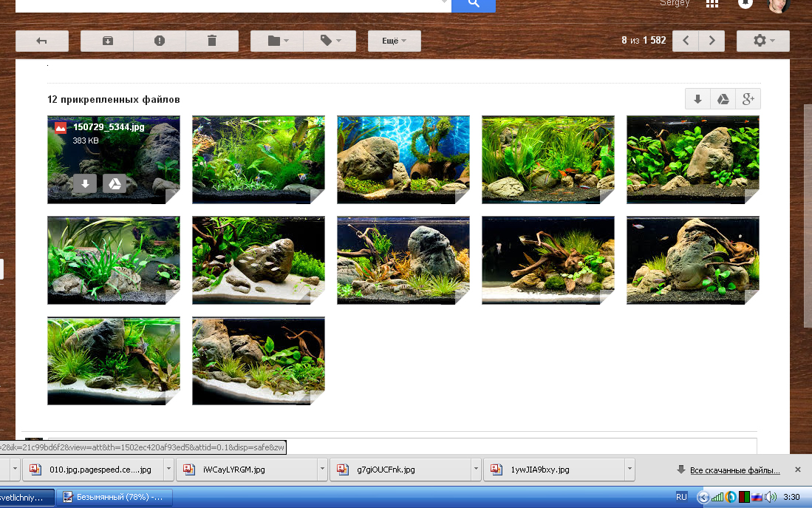
Task: Expand the Ещё more actions menu
Action: click(395, 41)
